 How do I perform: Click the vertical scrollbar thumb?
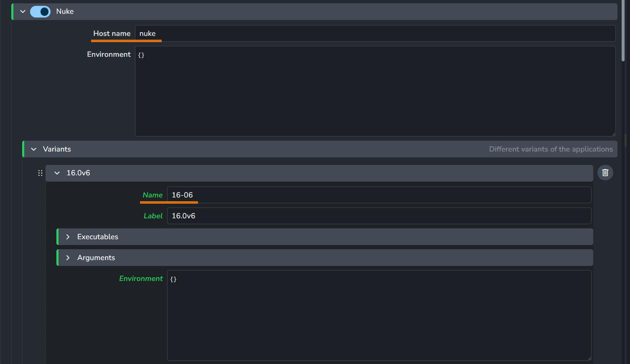tap(623, 31)
